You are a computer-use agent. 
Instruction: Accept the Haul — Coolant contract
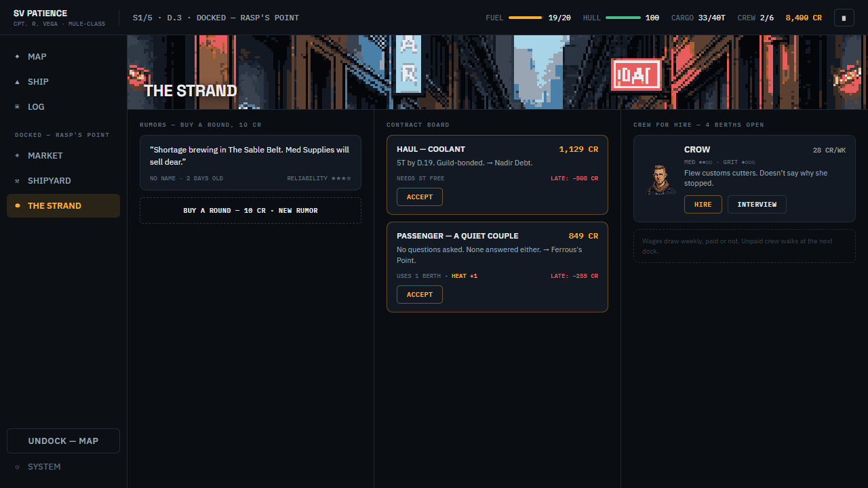420,197
